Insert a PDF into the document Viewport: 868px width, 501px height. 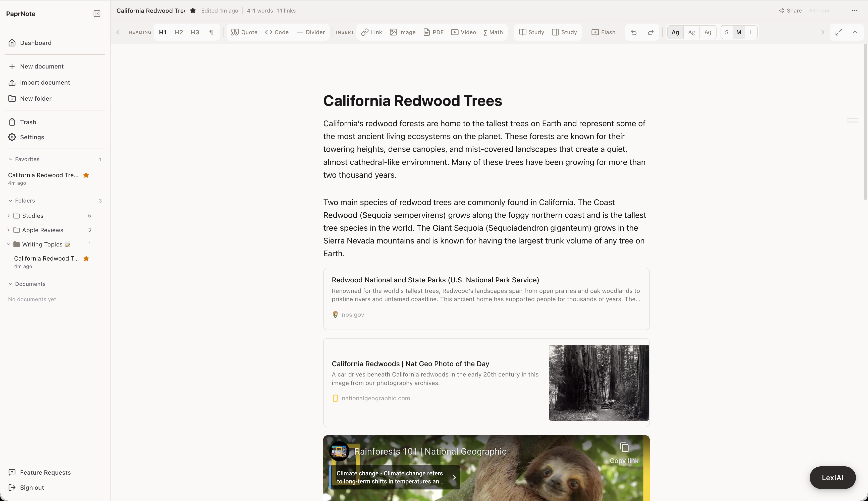(x=433, y=32)
